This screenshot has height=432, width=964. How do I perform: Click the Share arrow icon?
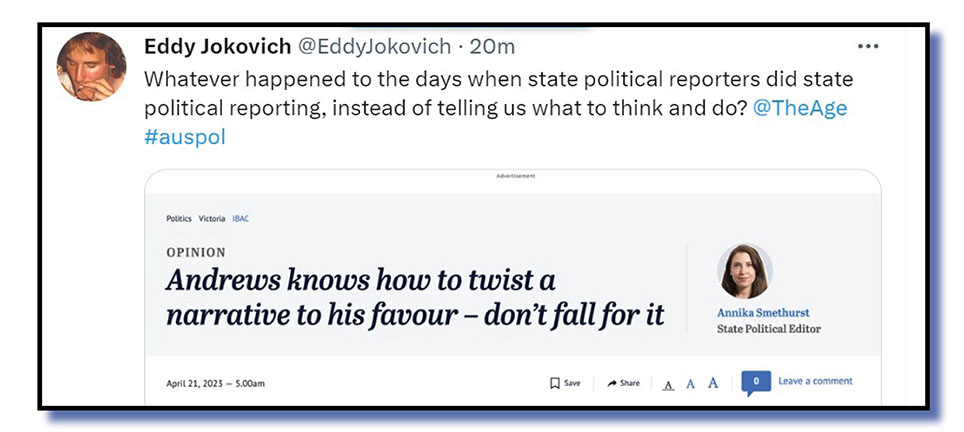tap(611, 383)
